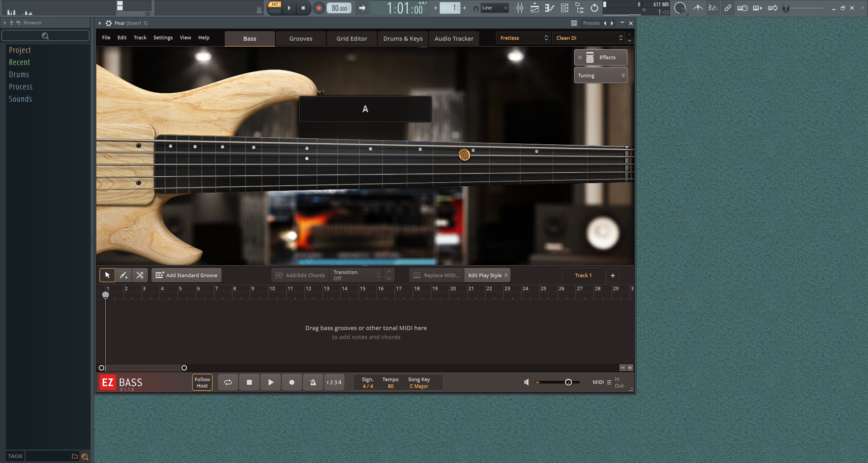The image size is (868, 463).
Task: Open the Effects panel button
Action: point(600,57)
